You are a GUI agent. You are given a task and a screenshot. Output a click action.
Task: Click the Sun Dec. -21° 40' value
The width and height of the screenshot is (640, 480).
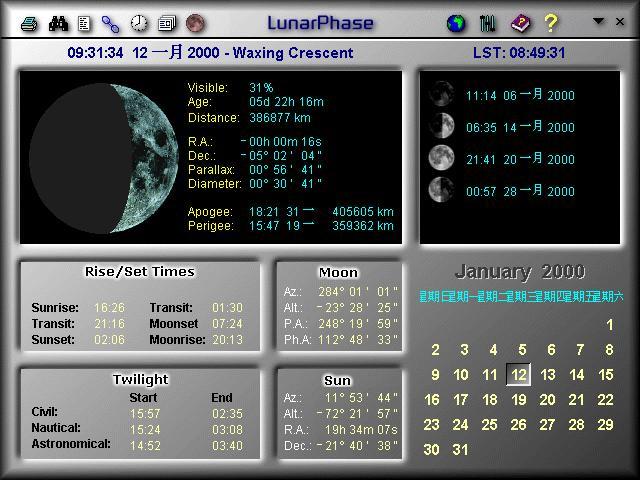pos(358,446)
